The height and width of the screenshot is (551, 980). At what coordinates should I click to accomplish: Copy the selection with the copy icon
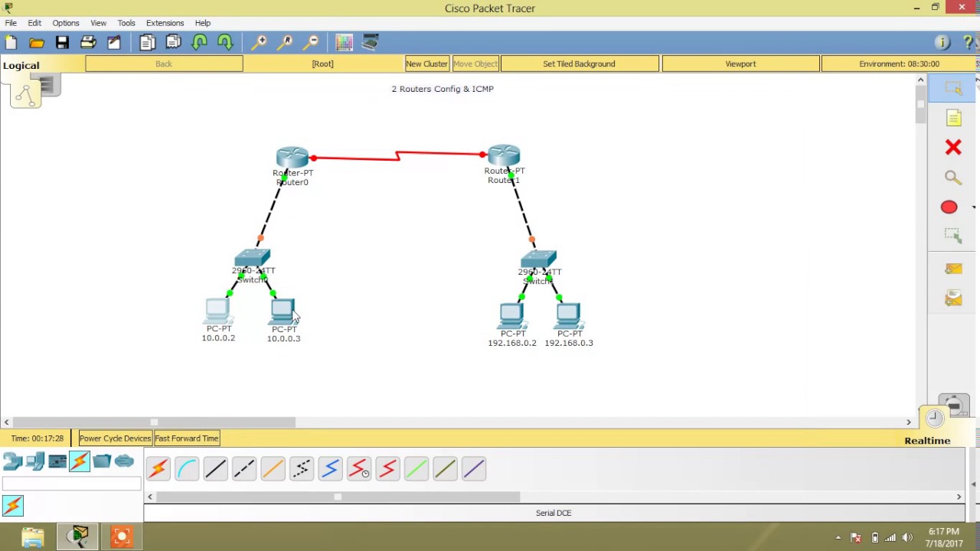pyautogui.click(x=148, y=43)
